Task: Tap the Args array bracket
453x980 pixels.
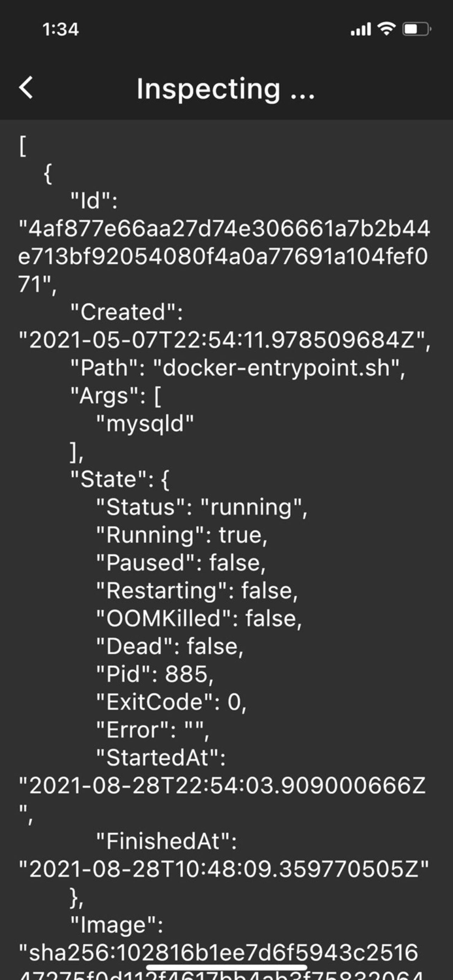Action: coord(159,395)
